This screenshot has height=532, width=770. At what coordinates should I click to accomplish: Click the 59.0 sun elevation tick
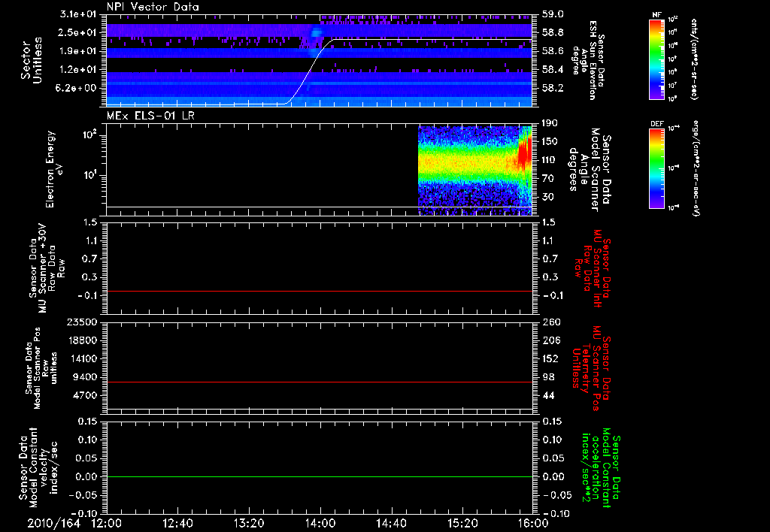coord(553,14)
